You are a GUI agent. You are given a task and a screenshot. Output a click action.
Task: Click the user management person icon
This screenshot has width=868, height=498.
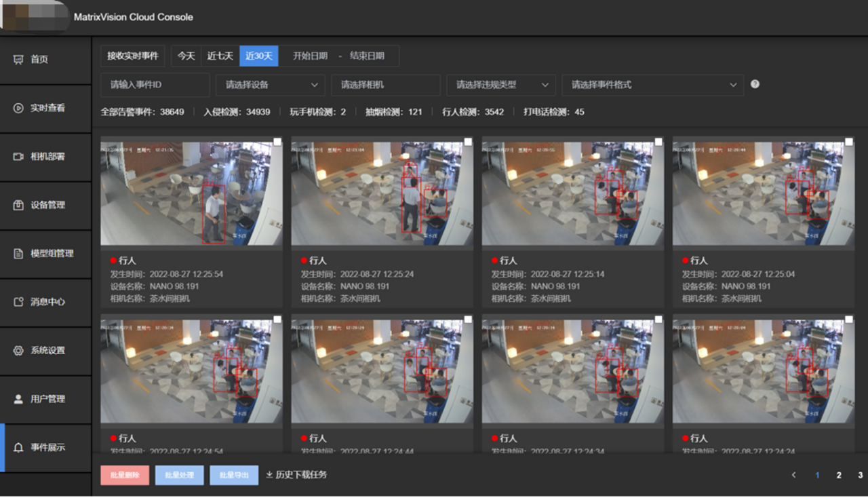(x=18, y=399)
